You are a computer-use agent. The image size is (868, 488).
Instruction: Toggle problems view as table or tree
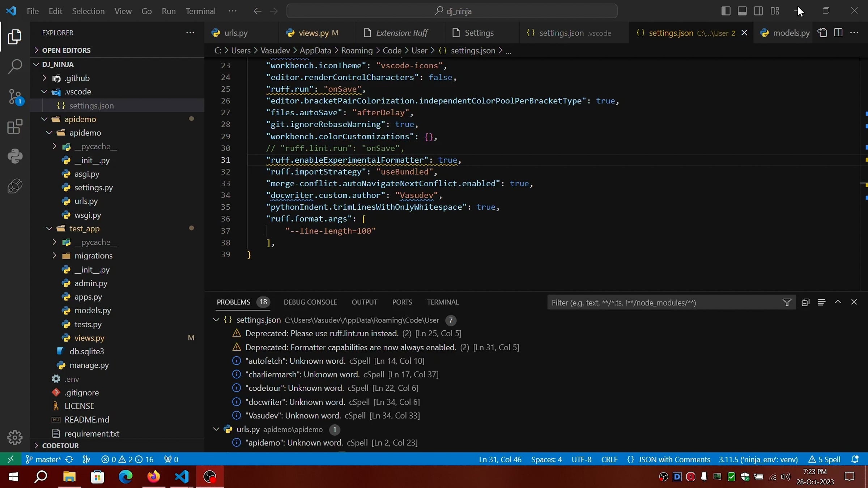[x=821, y=302]
